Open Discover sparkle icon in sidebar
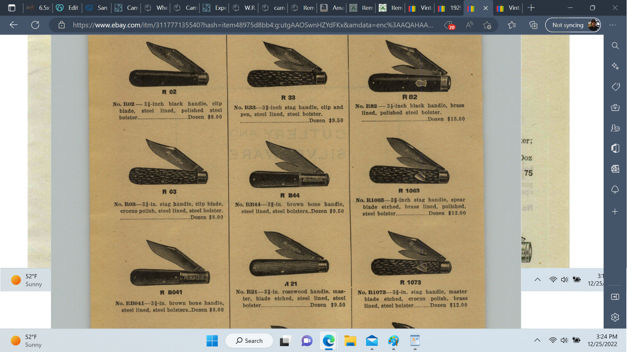This screenshot has height=352, width=644. coord(615,66)
